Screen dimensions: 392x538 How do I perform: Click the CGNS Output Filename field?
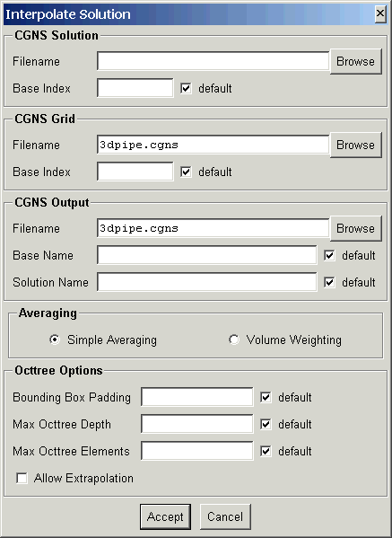point(213,228)
